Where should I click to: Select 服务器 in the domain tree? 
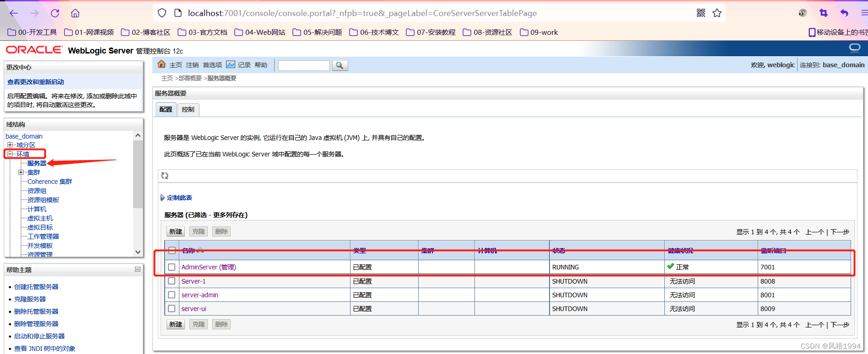pyautogui.click(x=37, y=163)
